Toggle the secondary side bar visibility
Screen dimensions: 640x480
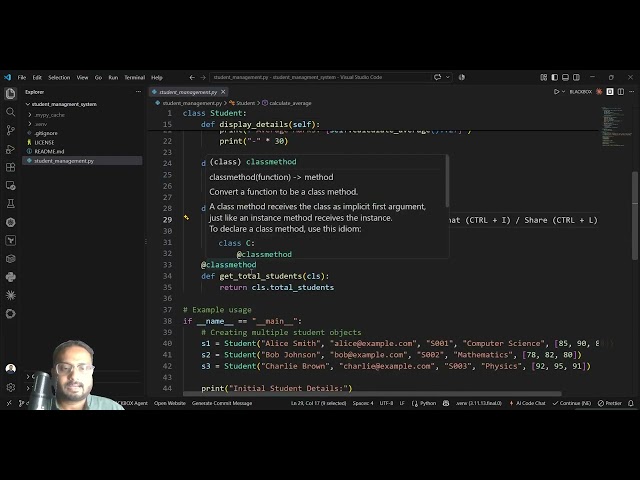click(576, 77)
